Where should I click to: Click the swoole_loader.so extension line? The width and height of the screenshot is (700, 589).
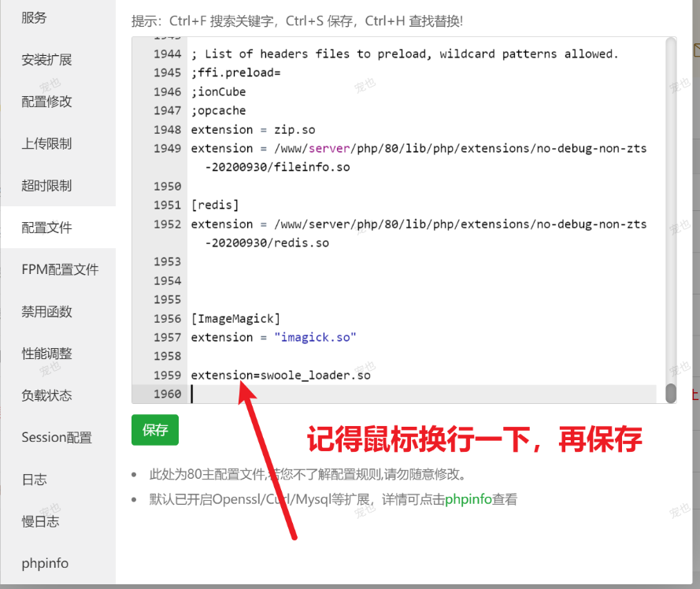(x=281, y=375)
